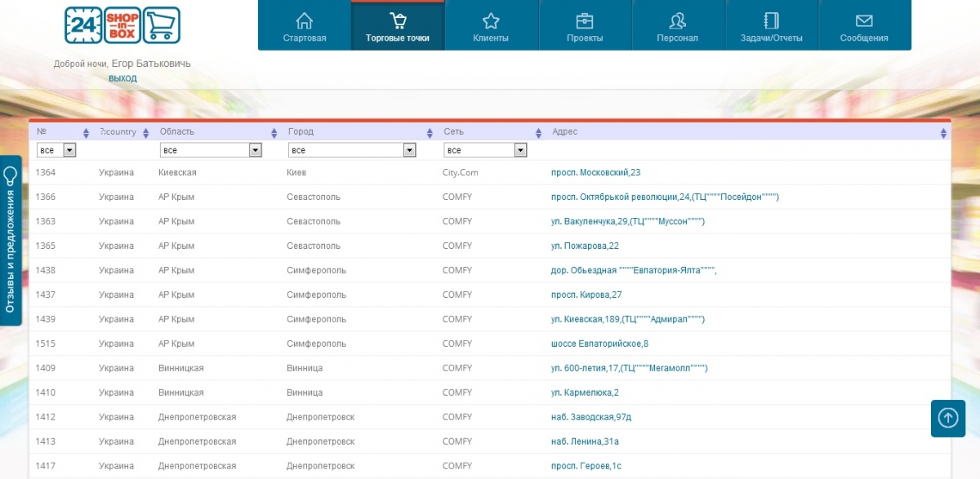
Task: Open address наб. Ленина,31а
Action: (585, 442)
